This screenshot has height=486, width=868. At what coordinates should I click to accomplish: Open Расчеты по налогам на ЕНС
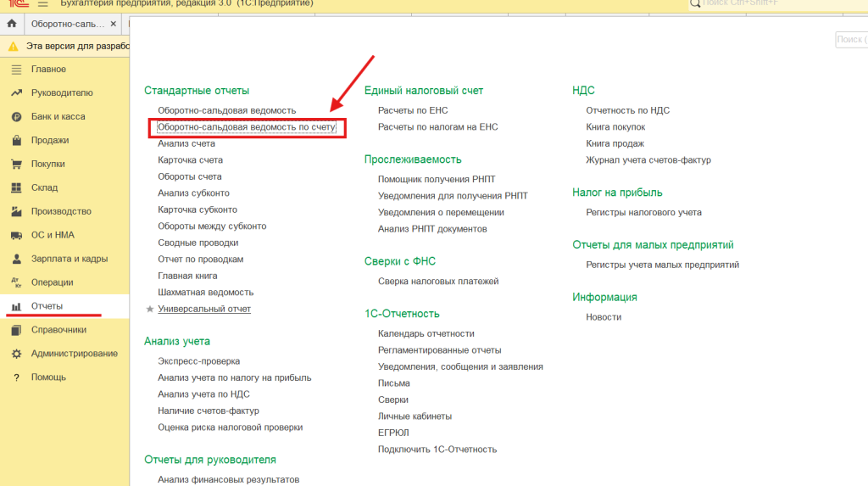[x=438, y=127]
